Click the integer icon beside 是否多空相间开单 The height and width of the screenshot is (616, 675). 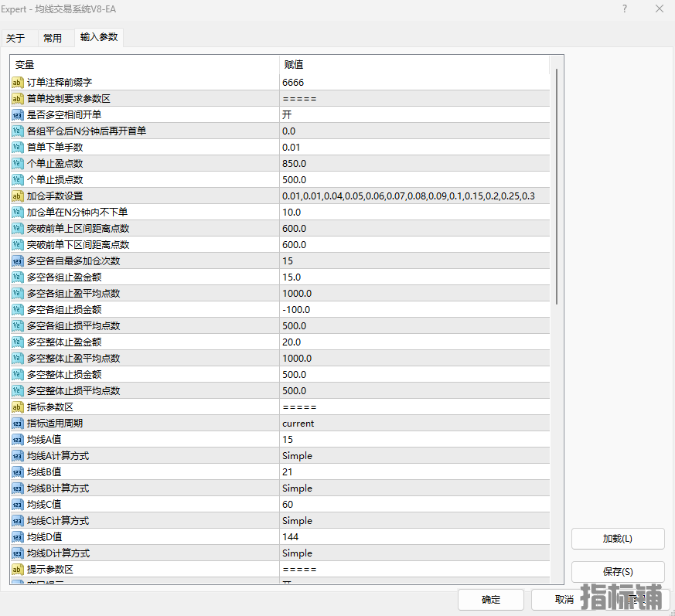[x=18, y=115]
